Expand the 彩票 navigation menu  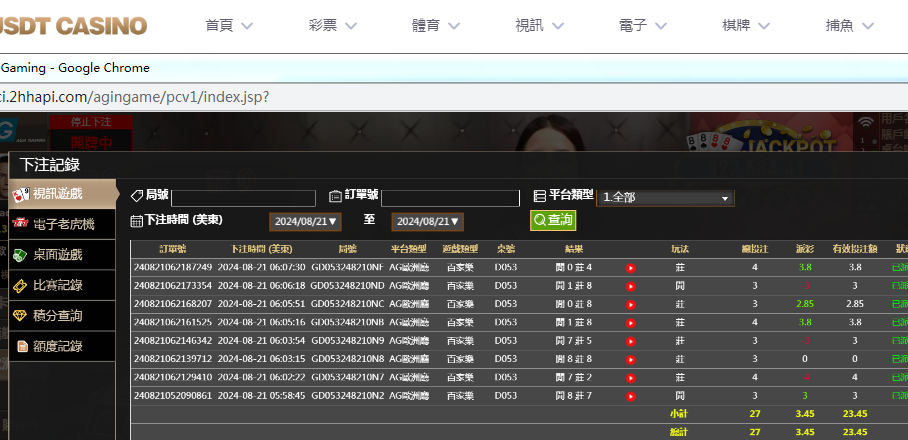click(x=337, y=26)
